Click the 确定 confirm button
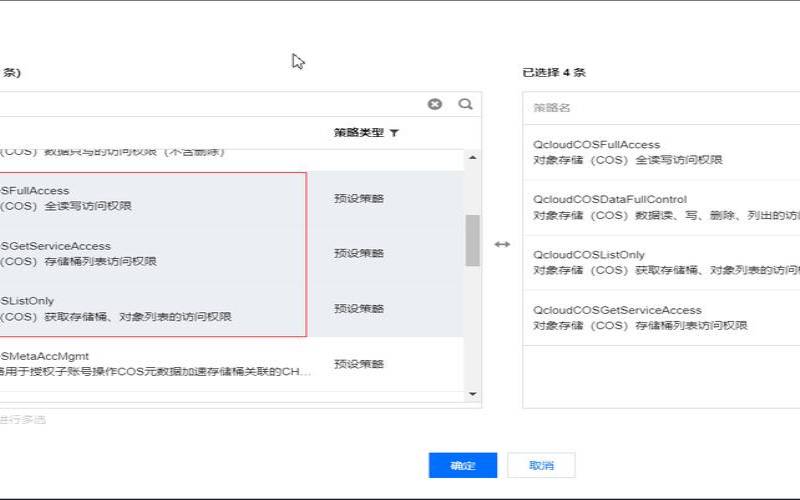Viewport: 800px width, 500px height. (463, 465)
